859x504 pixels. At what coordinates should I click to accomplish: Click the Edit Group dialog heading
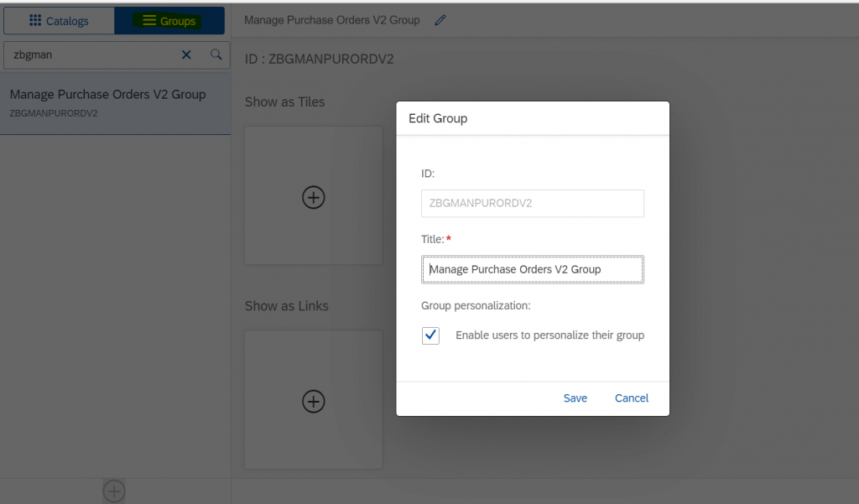pos(438,118)
